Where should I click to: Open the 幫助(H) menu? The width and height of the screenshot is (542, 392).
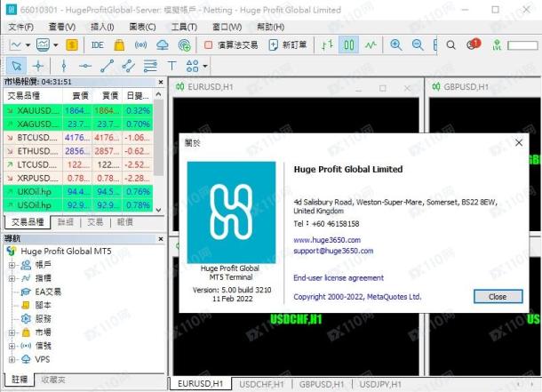coord(271,27)
